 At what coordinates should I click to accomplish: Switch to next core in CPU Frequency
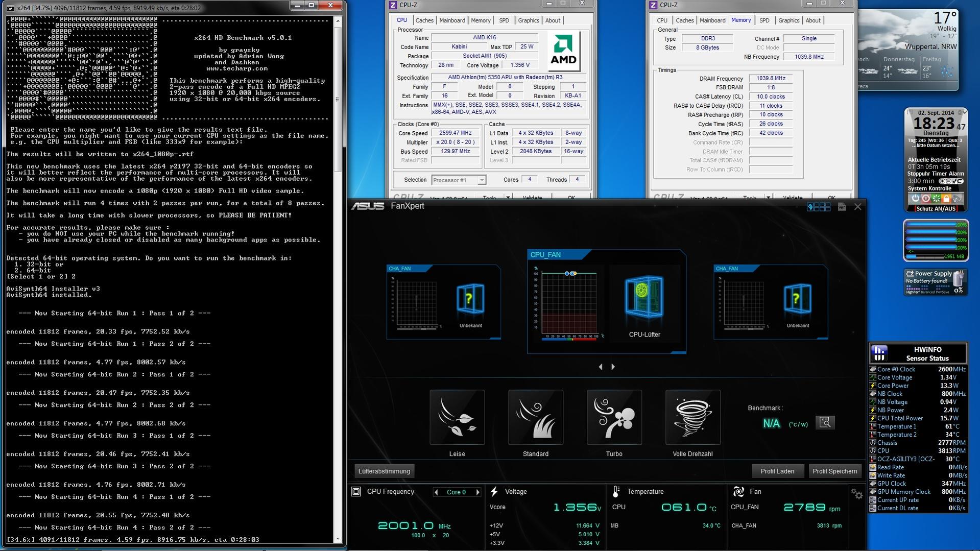pos(477,492)
